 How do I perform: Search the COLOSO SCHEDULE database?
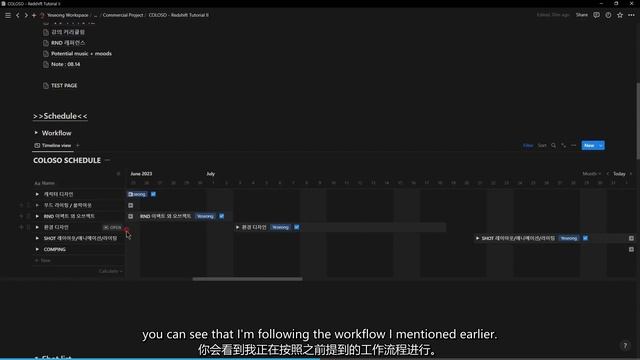click(x=553, y=145)
